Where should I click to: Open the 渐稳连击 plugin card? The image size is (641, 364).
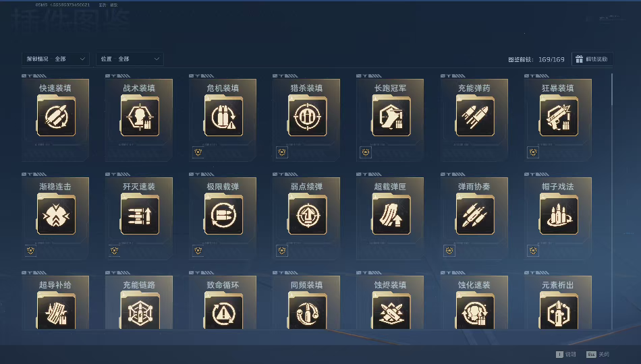pos(55,218)
